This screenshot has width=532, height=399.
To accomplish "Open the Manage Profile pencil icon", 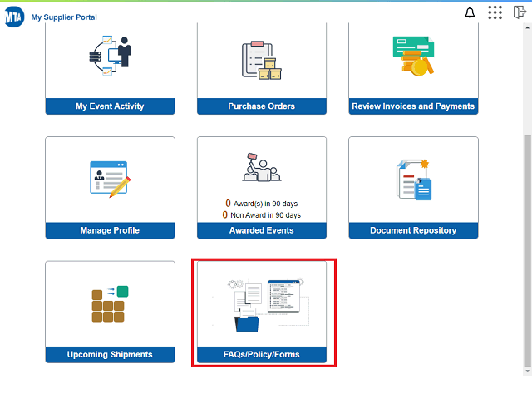I will coord(110,180).
